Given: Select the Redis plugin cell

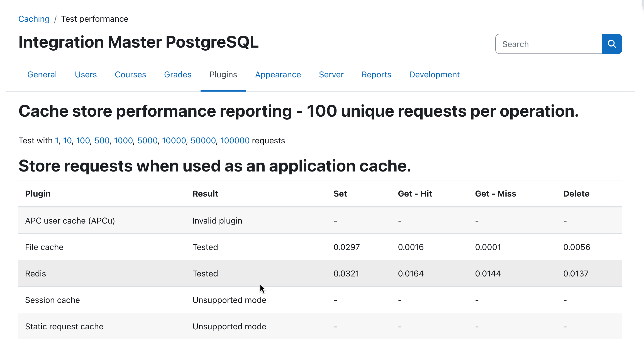Looking at the screenshot, I should click(x=36, y=274).
